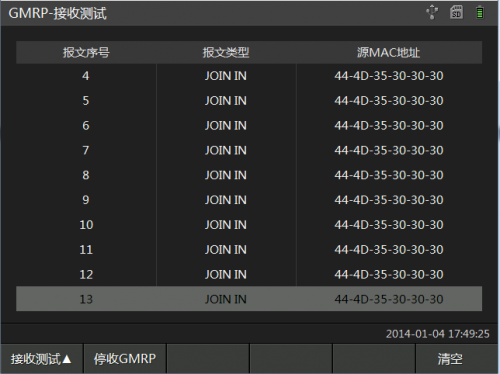Screen dimensions: 500x374
Task: Click the green battery level icon
Action: 480,12
